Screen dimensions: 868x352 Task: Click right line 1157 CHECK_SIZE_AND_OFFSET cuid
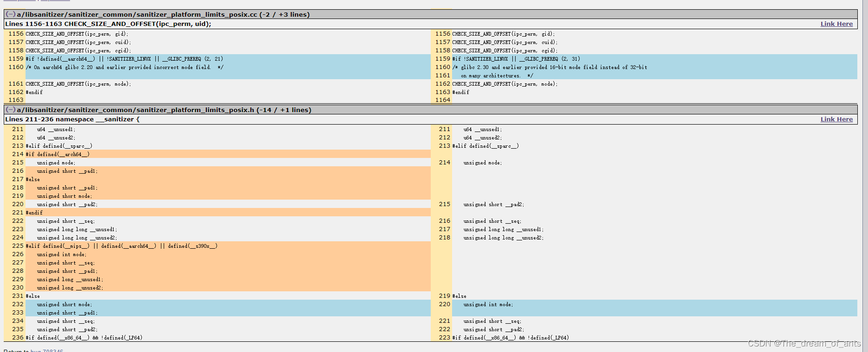pos(505,42)
